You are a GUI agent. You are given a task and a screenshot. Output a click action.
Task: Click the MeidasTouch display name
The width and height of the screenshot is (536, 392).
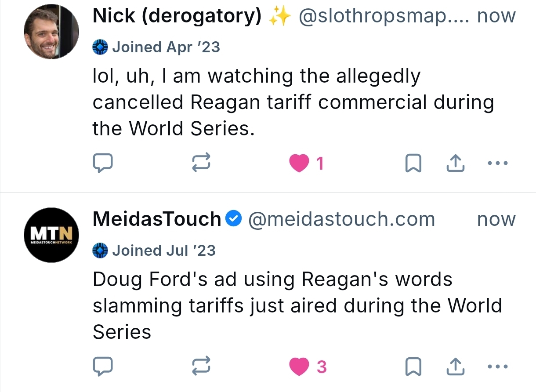tap(156, 219)
